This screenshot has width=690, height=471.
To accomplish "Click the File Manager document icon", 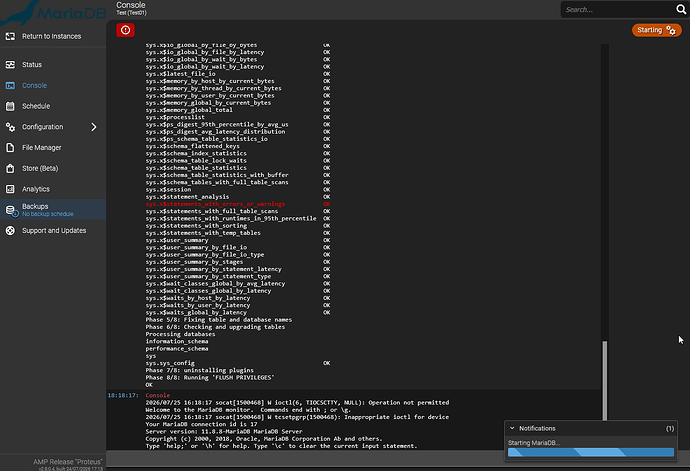I will point(10,147).
